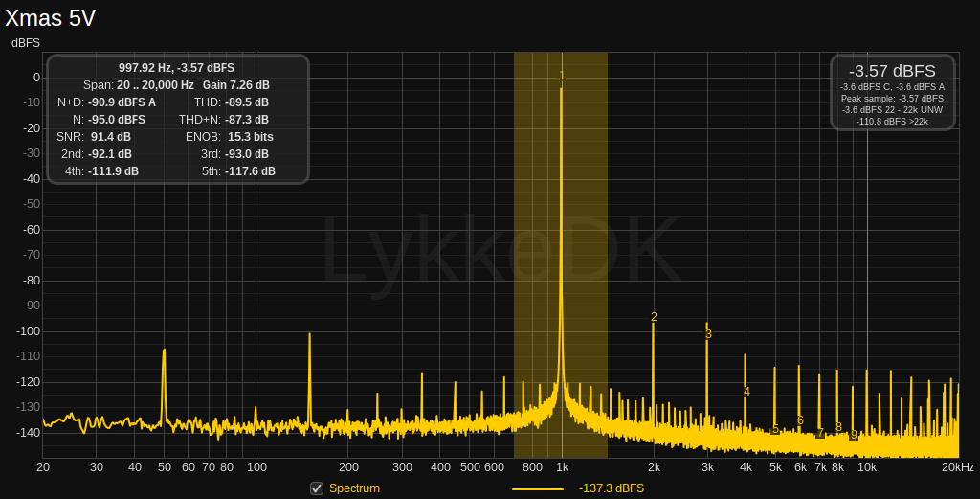Click the 20kHz frequency axis label

[x=957, y=467]
